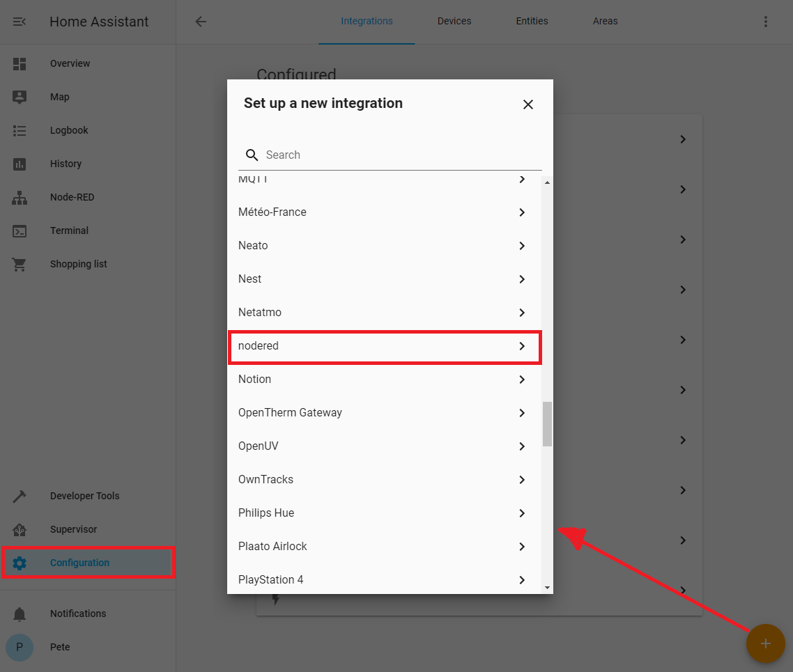Open the Configuration gear icon
The image size is (793, 672).
click(x=20, y=563)
